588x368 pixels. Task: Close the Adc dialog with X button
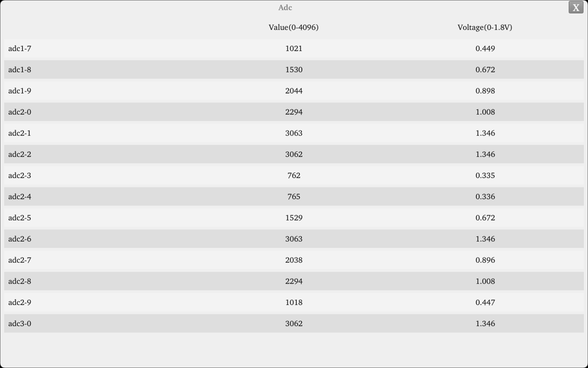(x=576, y=7)
